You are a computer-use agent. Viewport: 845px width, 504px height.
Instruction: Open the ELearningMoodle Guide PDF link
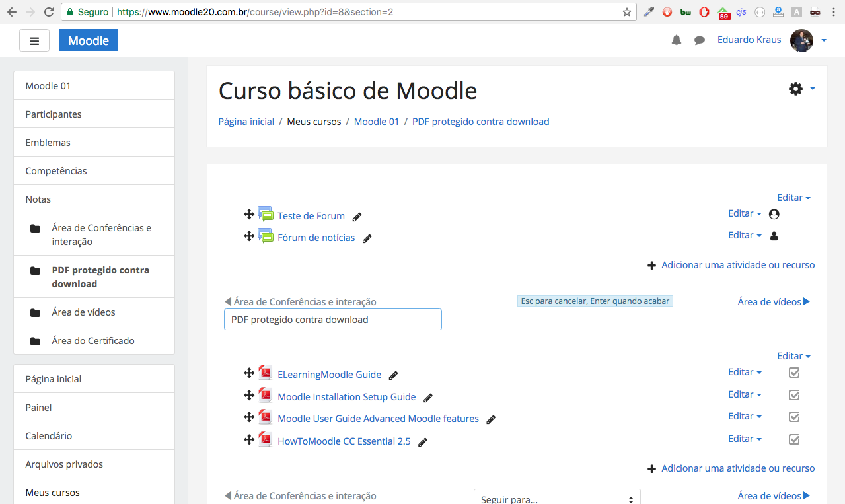tap(329, 375)
